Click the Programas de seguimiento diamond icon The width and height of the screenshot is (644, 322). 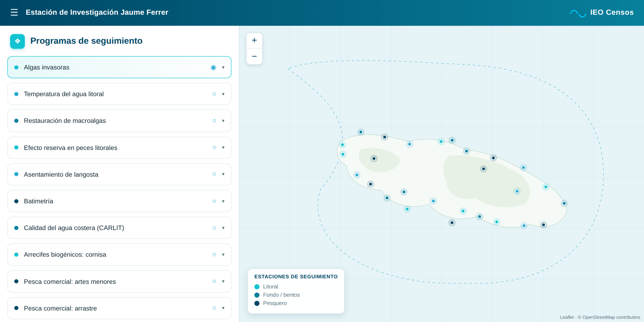click(x=17, y=41)
